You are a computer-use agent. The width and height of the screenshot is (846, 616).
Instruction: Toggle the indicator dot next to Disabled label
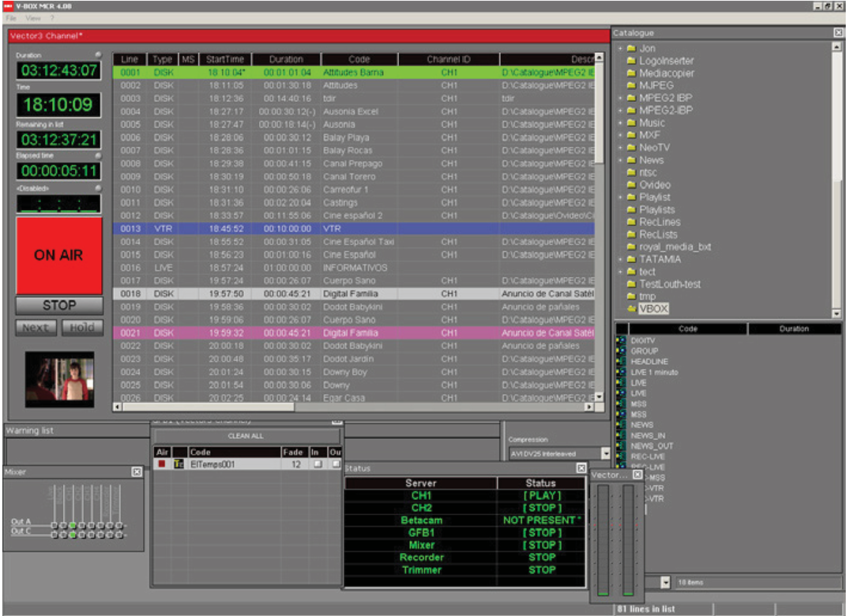[x=98, y=188]
